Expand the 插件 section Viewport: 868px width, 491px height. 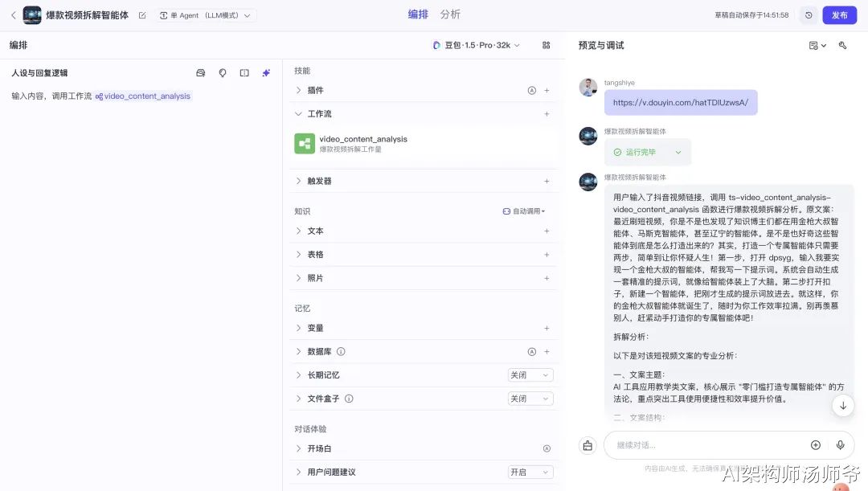pyautogui.click(x=298, y=90)
